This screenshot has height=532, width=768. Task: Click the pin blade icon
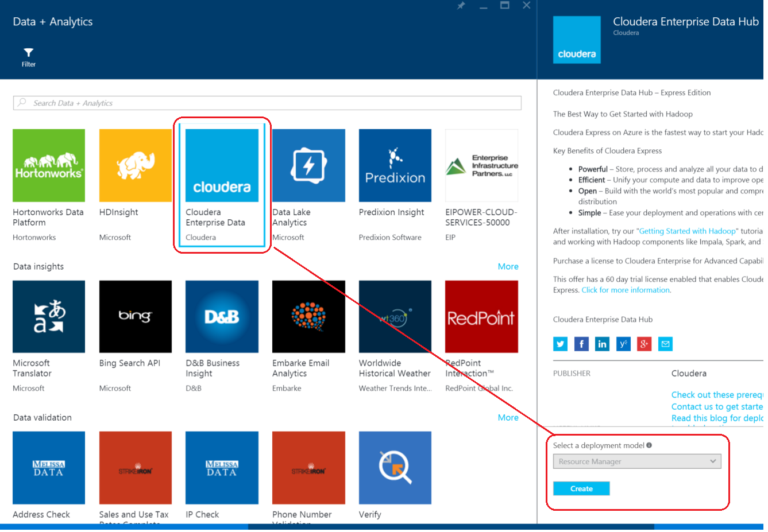tap(461, 6)
